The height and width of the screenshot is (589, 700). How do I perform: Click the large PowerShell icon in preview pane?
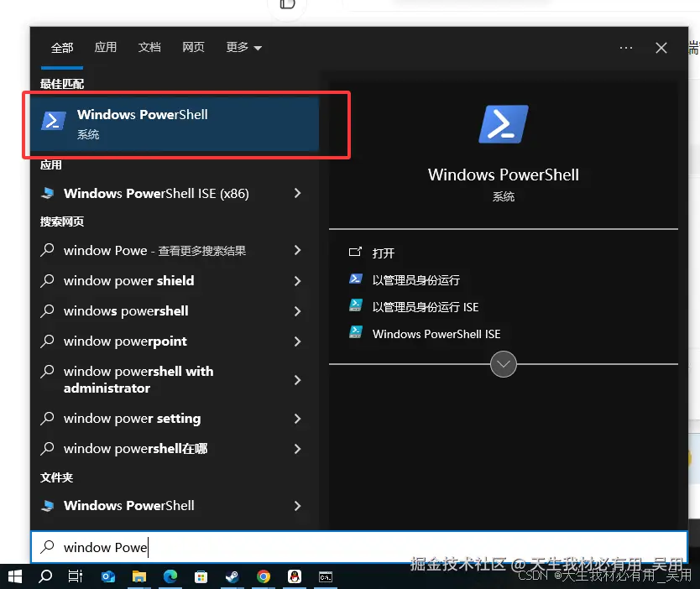(x=503, y=124)
